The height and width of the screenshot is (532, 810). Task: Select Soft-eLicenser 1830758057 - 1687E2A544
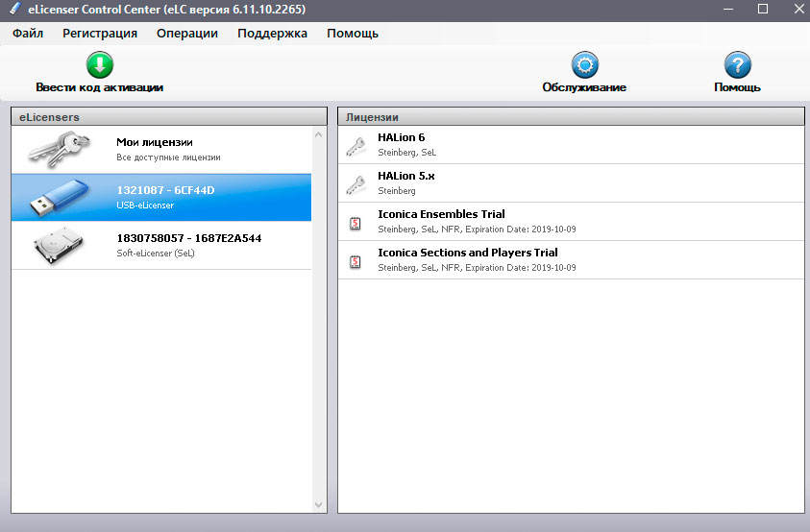click(161, 245)
